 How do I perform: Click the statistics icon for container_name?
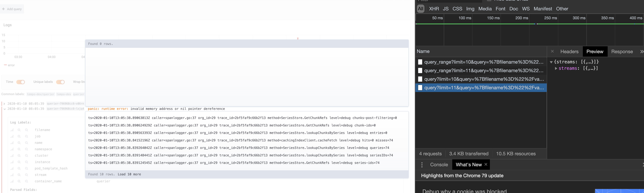(12, 181)
